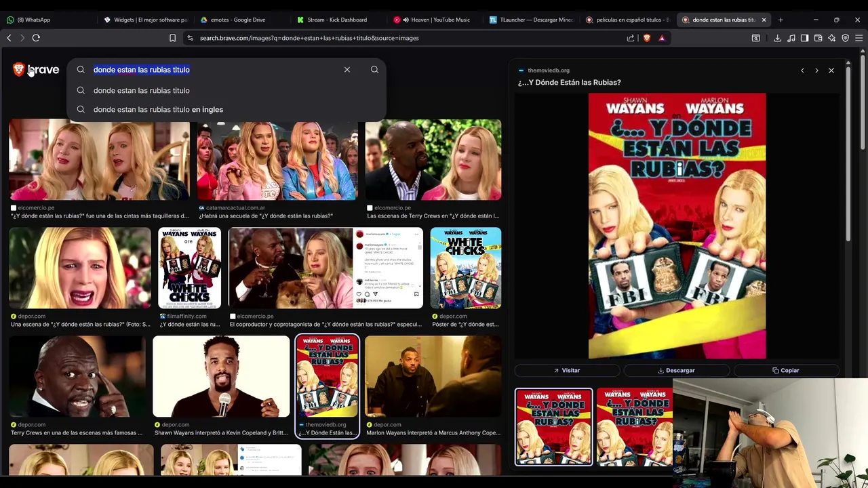Open the media playlist music-note icon

[x=791, y=38]
